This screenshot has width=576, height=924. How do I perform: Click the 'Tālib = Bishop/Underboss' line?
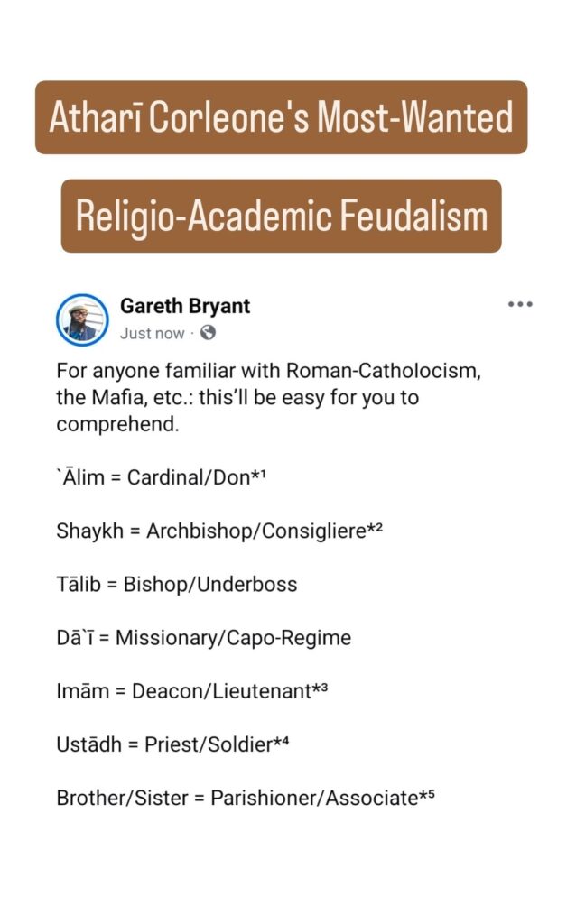point(176,585)
